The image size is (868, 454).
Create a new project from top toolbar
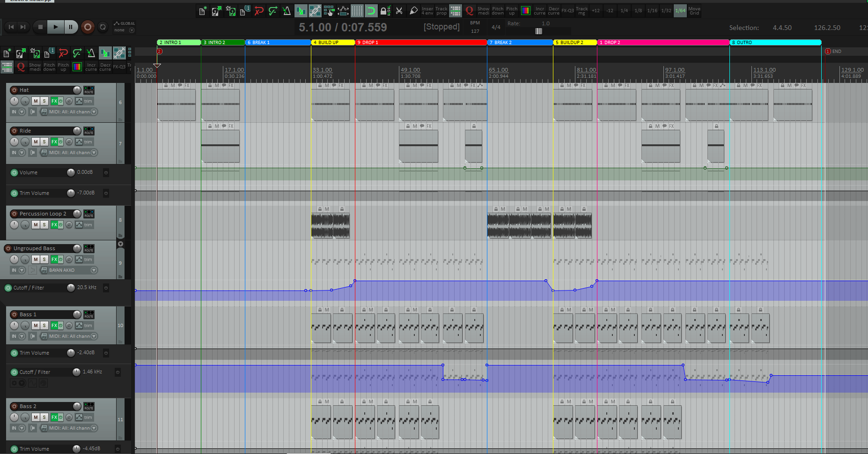[203, 11]
